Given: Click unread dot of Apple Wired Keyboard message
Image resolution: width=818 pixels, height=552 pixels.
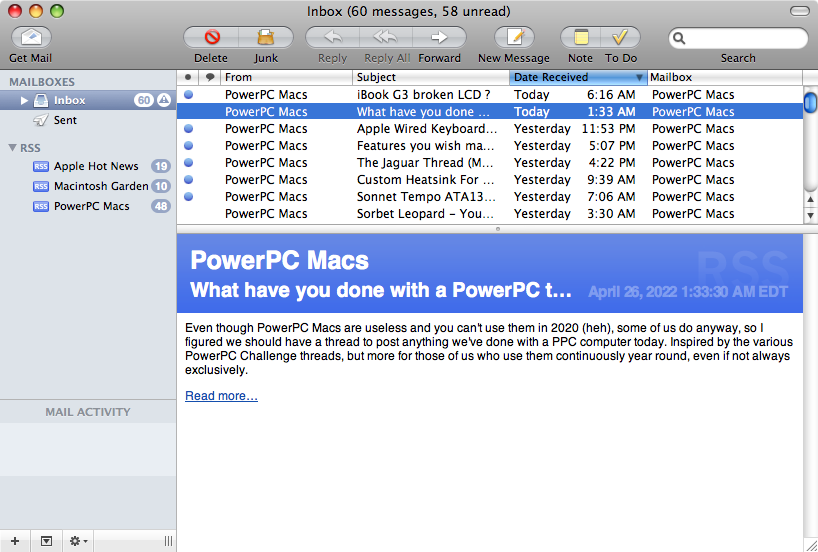Looking at the screenshot, I should point(188,128).
